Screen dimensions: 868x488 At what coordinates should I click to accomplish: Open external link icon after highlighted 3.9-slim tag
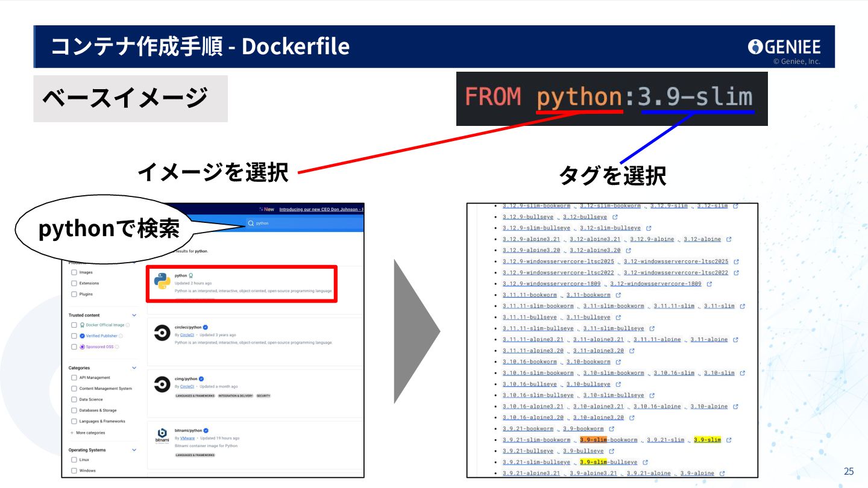(x=729, y=440)
